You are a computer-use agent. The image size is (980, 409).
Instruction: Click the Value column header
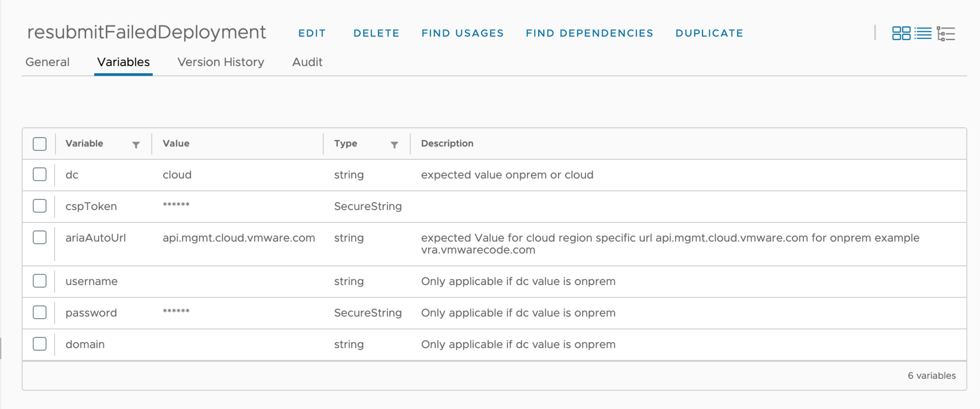point(176,144)
